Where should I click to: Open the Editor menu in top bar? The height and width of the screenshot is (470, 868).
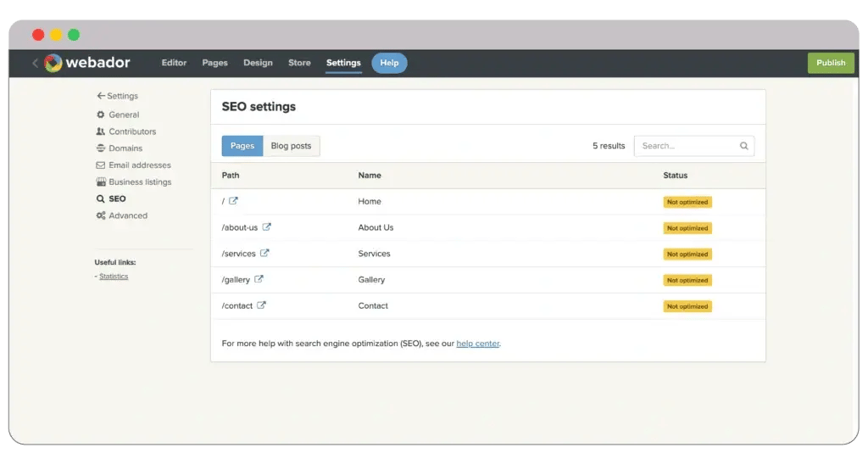tap(174, 63)
